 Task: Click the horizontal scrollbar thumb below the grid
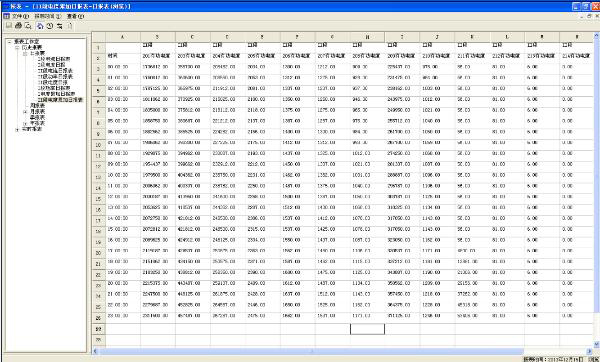(311, 351)
